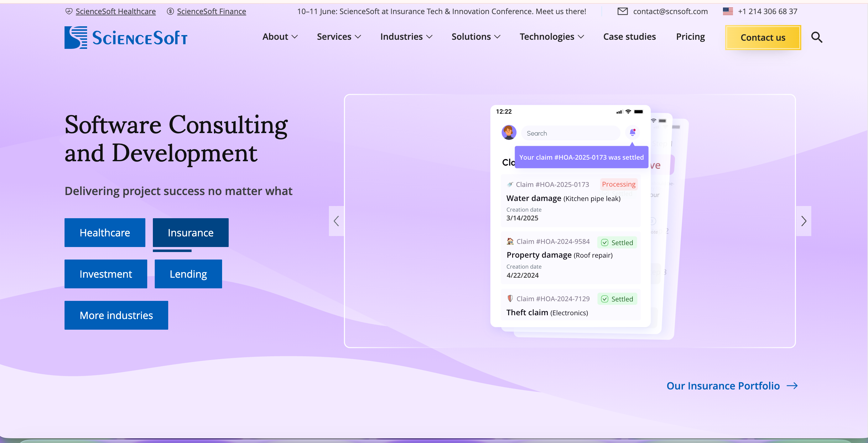Go to previous slide with left arrow
This screenshot has height=443, width=868.
[x=336, y=221]
